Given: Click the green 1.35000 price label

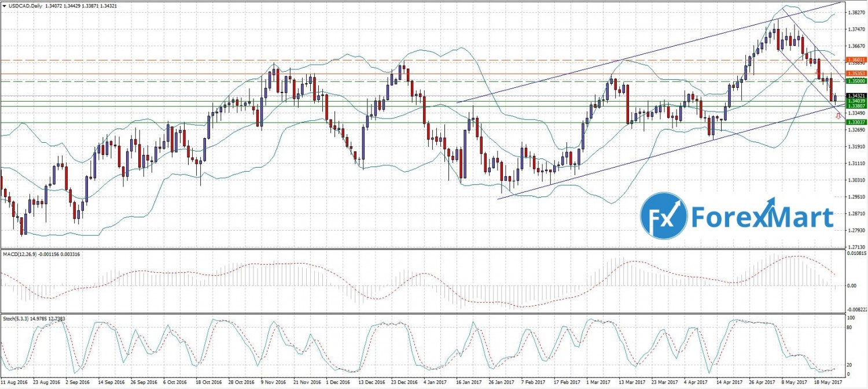Looking at the screenshot, I should (856, 81).
